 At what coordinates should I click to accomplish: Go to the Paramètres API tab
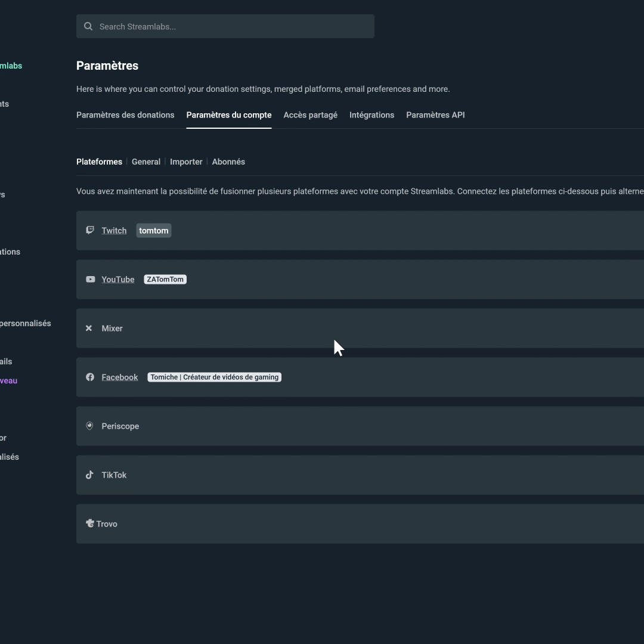[x=435, y=115]
